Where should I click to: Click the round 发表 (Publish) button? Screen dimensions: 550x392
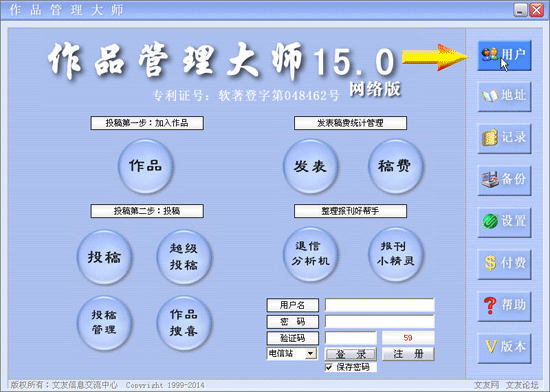coord(310,166)
